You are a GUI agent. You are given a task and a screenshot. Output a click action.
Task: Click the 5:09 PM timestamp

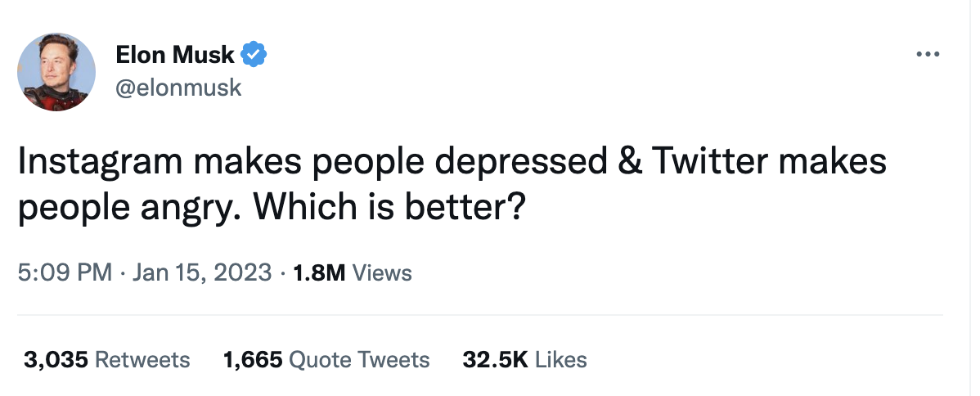65,272
